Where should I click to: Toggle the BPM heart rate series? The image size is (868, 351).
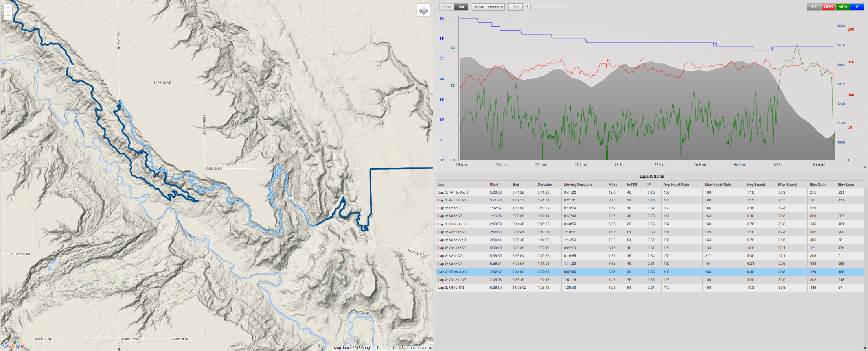pyautogui.click(x=828, y=7)
